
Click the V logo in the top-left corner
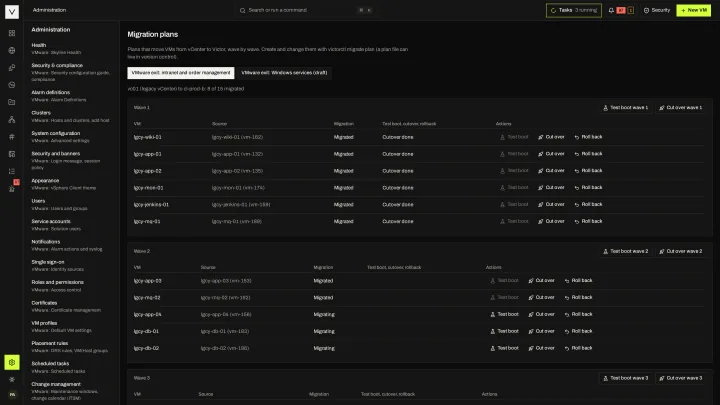tap(12, 11)
